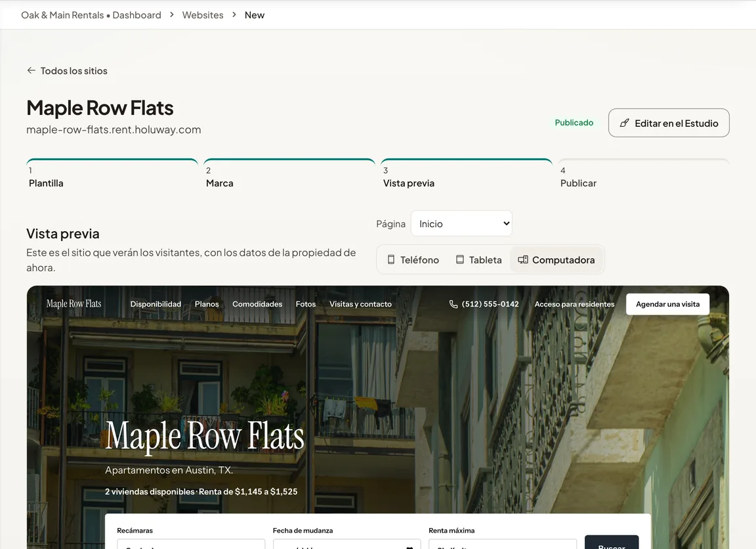Click the Renta máxima field label
This screenshot has width=756, height=549.
451,530
